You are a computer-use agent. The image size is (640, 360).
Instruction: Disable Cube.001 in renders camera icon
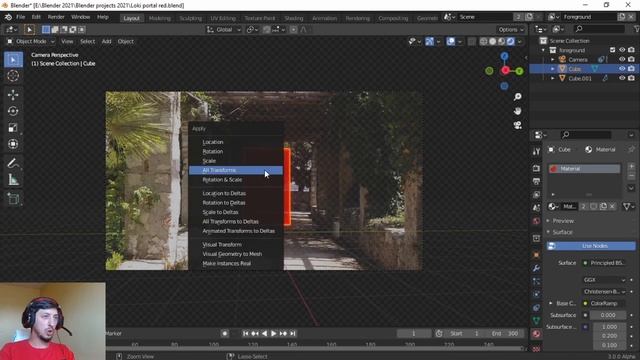631,78
